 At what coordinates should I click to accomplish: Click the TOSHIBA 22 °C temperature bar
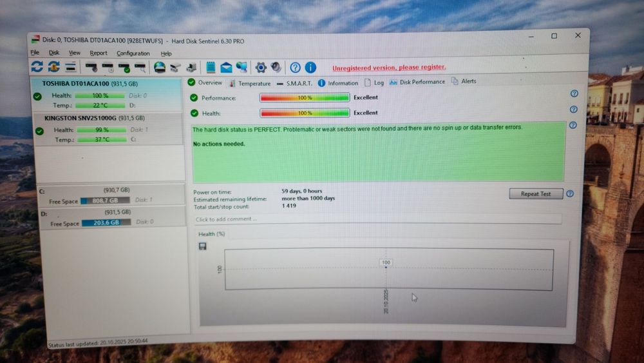click(100, 105)
